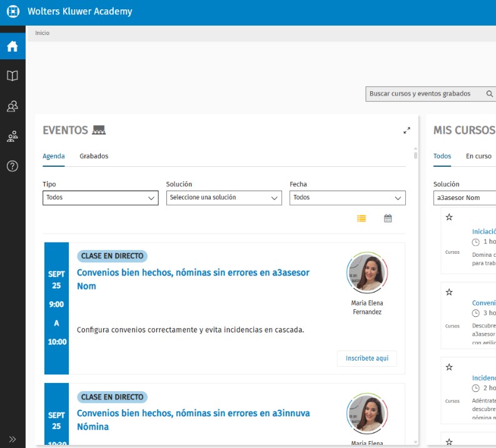Expand the Eventos panel with arrows icon

click(x=407, y=130)
